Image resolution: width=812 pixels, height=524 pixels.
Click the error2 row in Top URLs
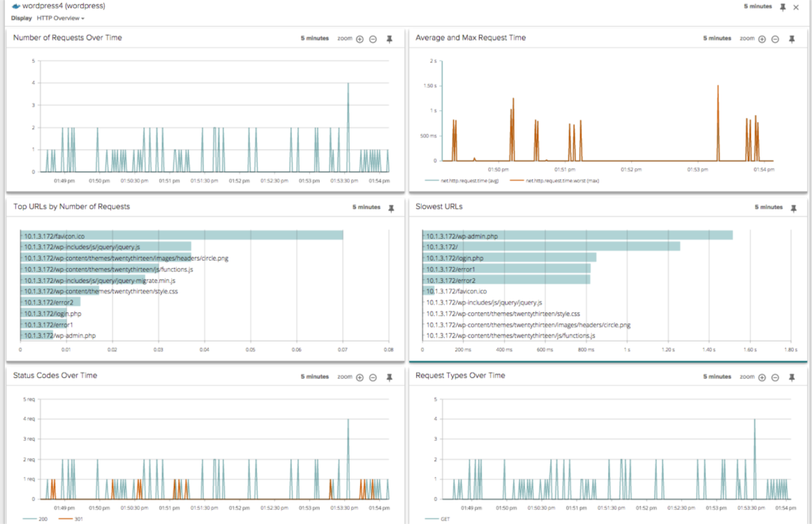point(50,302)
